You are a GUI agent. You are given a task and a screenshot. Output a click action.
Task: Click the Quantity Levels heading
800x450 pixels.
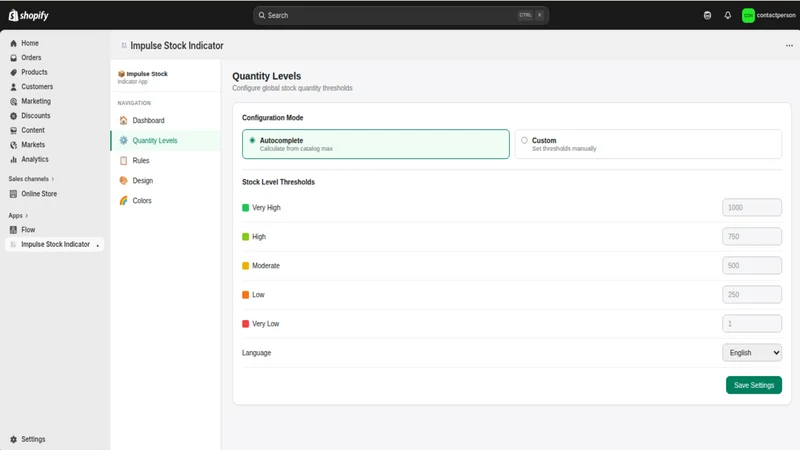tap(266, 76)
